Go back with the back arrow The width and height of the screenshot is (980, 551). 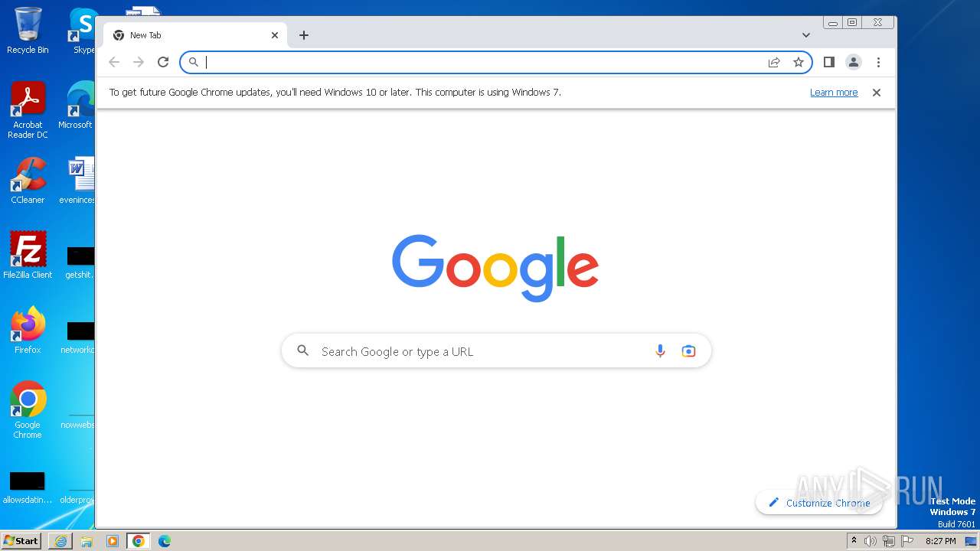(114, 62)
